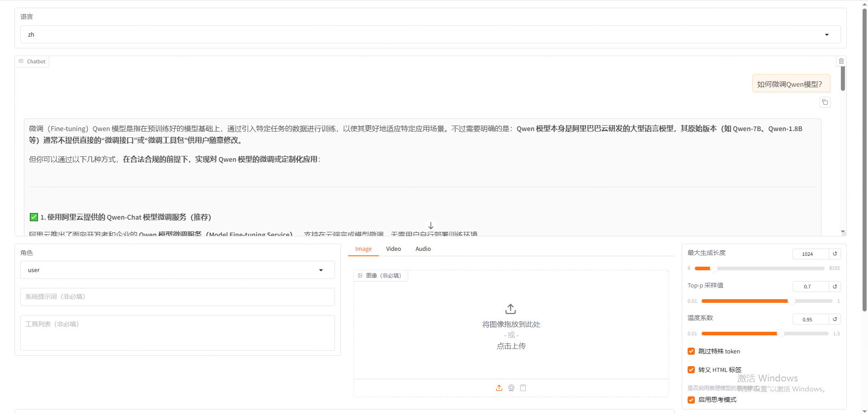
Task: Click the Chatbot label button
Action: (x=32, y=61)
